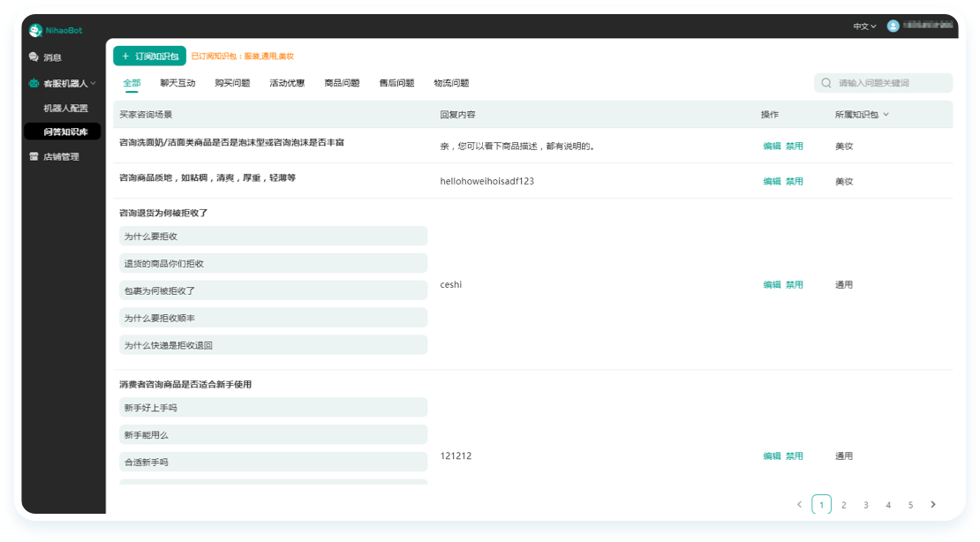The image size is (980, 542).
Task: Click the user avatar icon
Action: click(893, 26)
